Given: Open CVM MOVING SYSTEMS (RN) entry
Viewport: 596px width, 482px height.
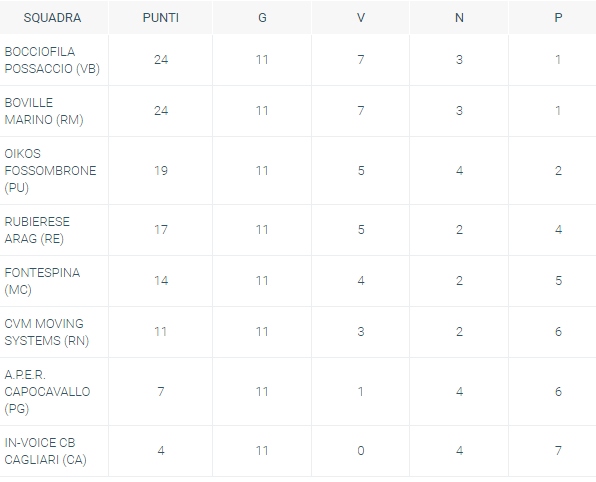Looking at the screenshot, I should point(46,332).
